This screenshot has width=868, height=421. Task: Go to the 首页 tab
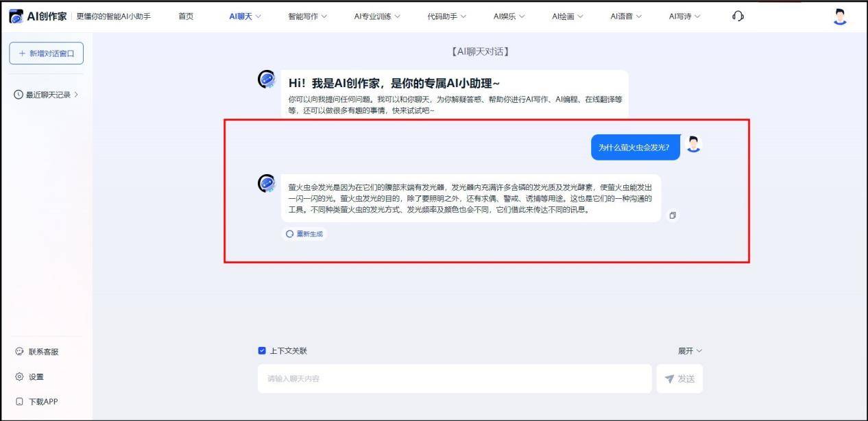[x=186, y=16]
